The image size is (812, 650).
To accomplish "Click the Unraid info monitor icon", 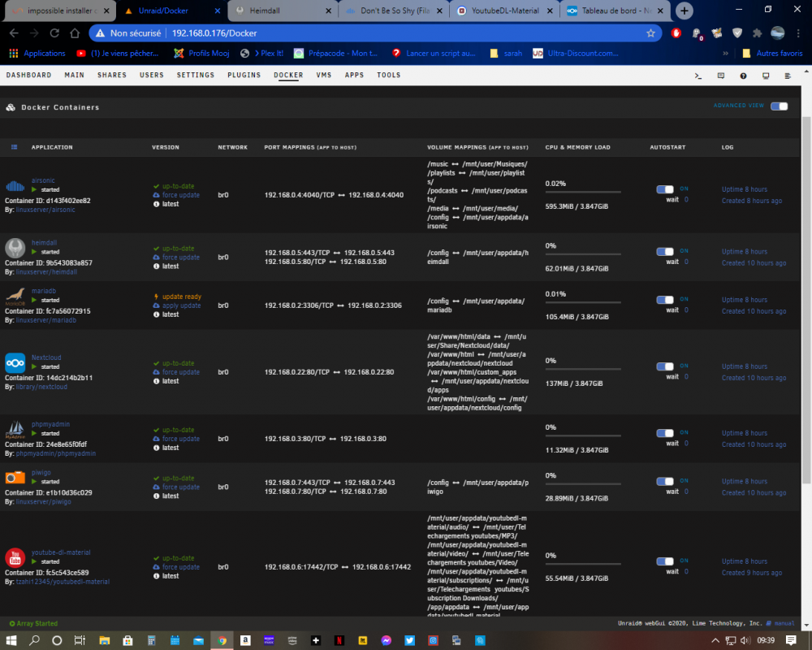I will [766, 76].
